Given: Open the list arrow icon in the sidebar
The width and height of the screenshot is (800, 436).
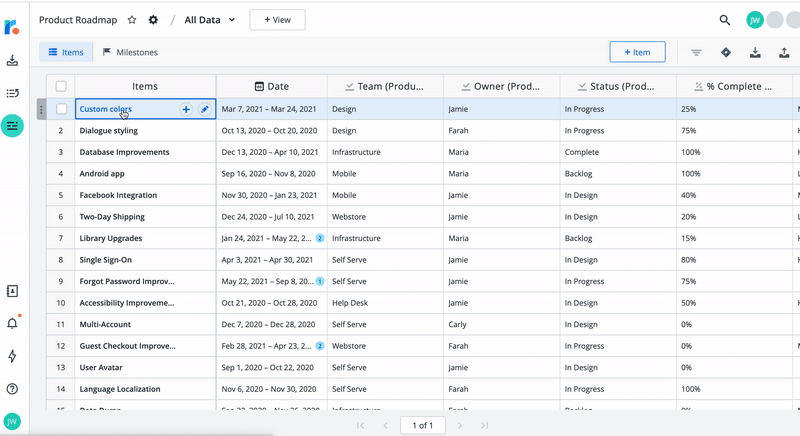Looking at the screenshot, I should tap(12, 93).
